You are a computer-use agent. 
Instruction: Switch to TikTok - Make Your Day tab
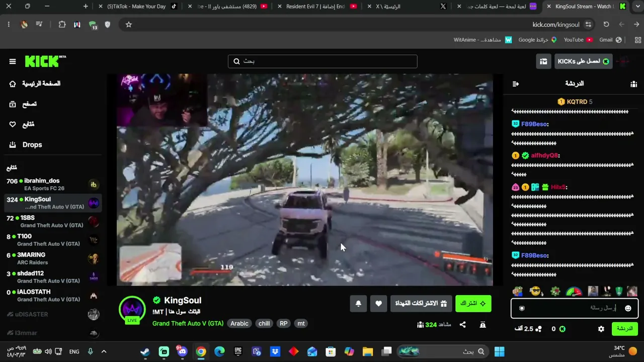[x=138, y=7]
